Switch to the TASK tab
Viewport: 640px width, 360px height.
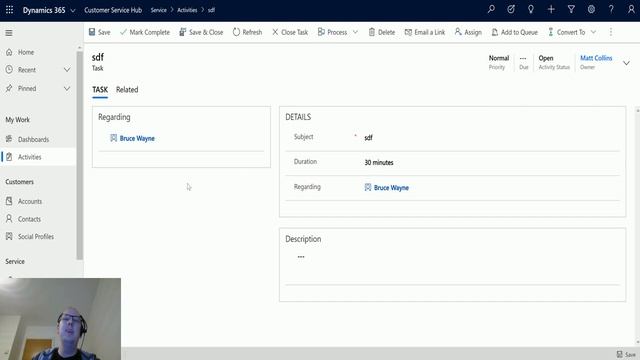[100, 90]
